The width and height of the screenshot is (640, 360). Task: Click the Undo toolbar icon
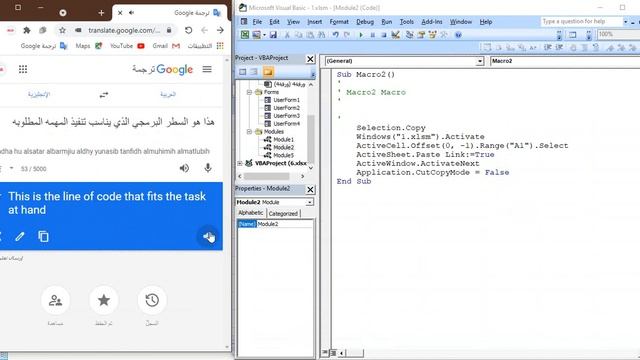pyautogui.click(x=335, y=35)
